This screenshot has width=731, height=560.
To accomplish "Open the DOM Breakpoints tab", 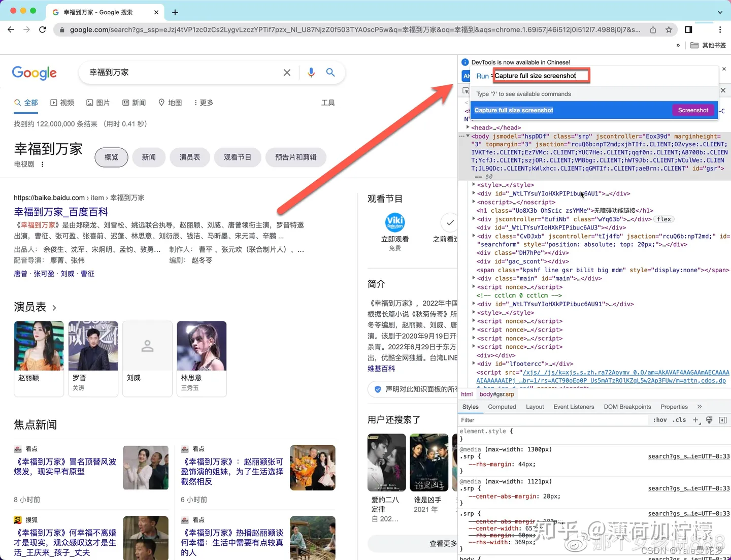I will (627, 407).
